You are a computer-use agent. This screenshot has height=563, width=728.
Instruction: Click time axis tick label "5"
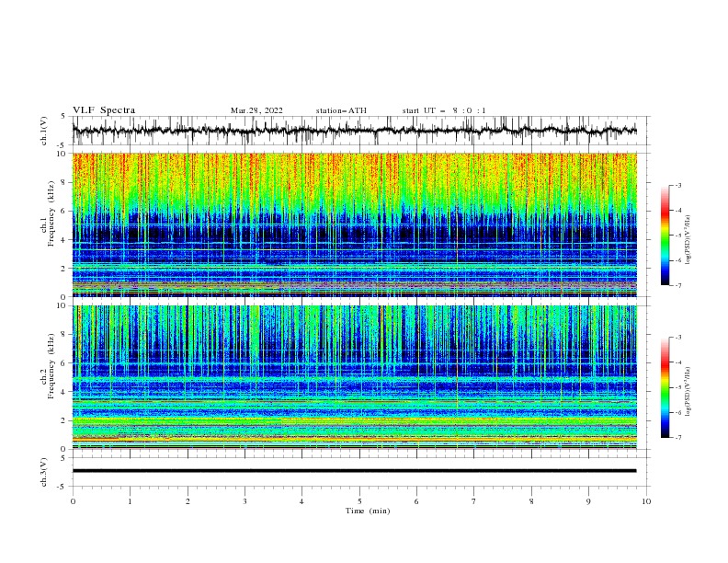[x=359, y=501]
